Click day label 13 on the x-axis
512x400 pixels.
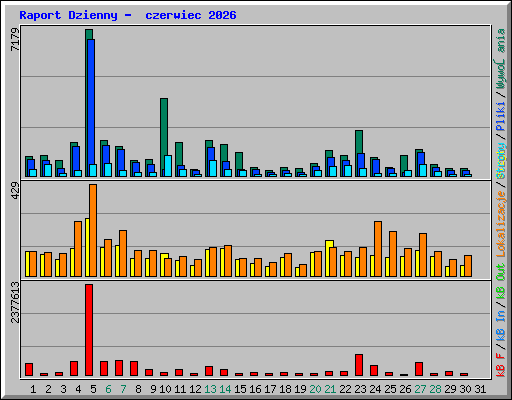[210, 389]
